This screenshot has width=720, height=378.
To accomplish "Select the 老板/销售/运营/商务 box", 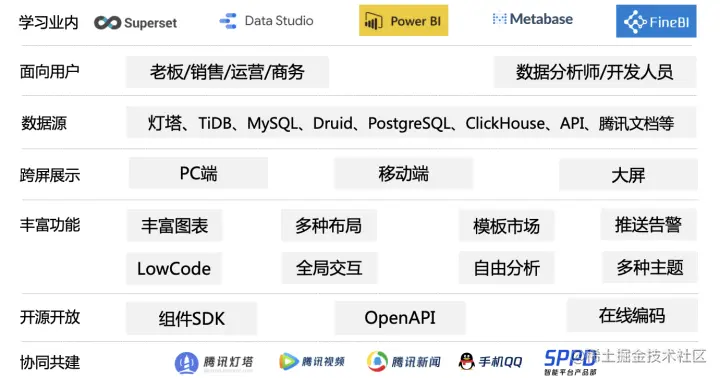I will pyautogui.click(x=227, y=72).
